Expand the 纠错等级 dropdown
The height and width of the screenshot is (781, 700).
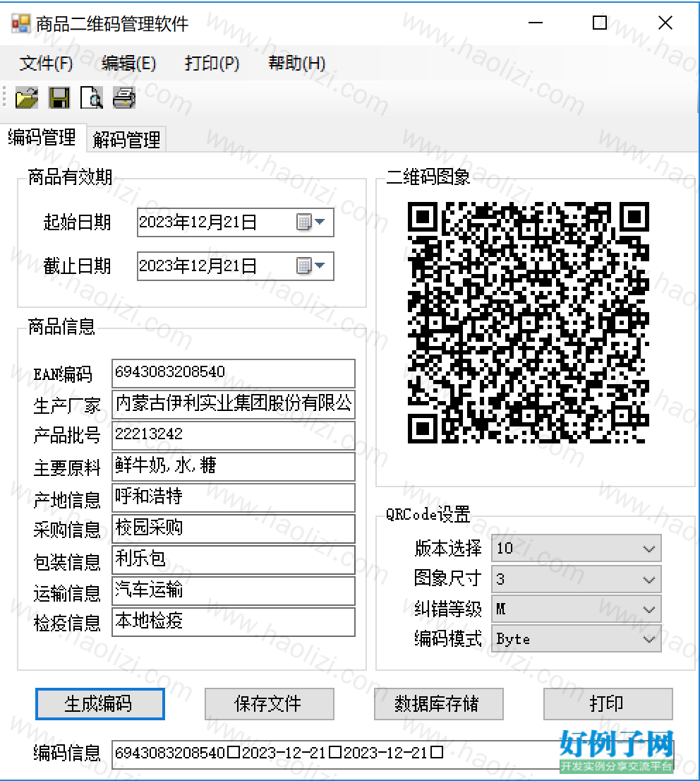click(x=648, y=609)
